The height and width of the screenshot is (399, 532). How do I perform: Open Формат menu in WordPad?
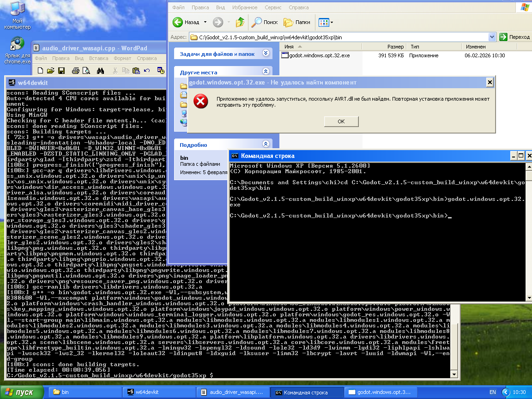coord(122,58)
